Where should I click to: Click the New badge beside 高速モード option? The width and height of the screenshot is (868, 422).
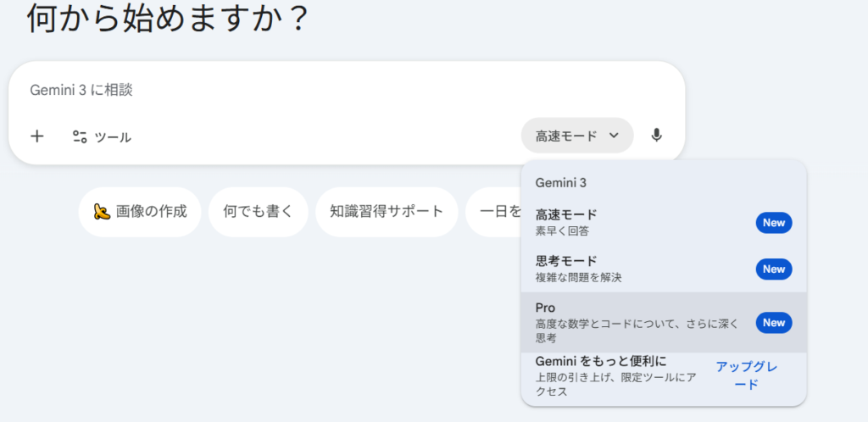pos(773,223)
